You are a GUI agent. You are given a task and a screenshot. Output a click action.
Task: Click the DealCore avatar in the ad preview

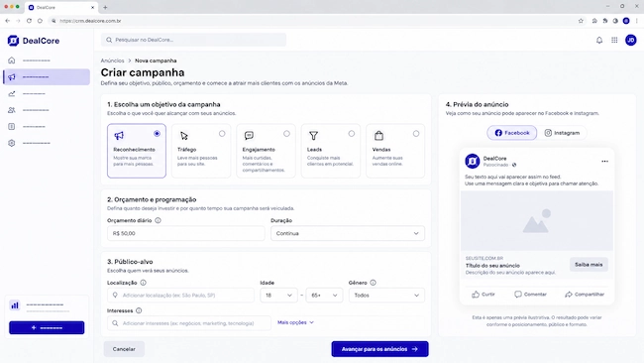point(473,161)
